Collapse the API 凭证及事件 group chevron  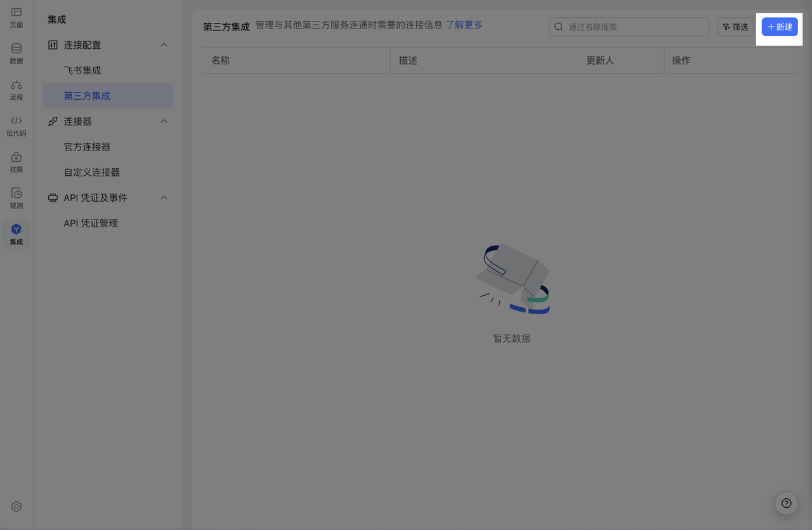(x=164, y=197)
